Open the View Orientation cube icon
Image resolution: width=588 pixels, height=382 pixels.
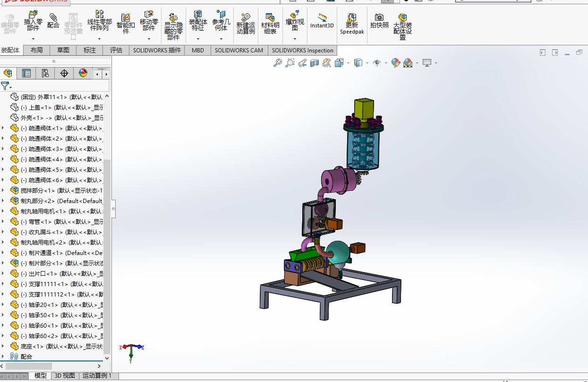click(339, 62)
